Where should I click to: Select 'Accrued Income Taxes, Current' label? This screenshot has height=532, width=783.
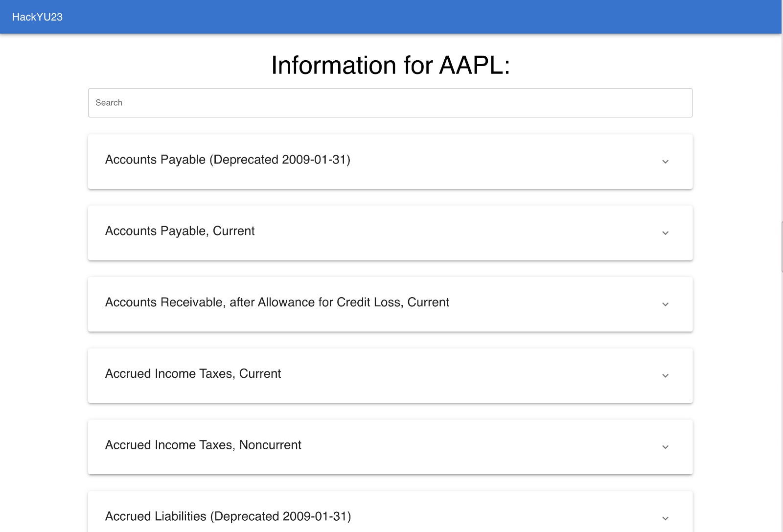point(193,374)
